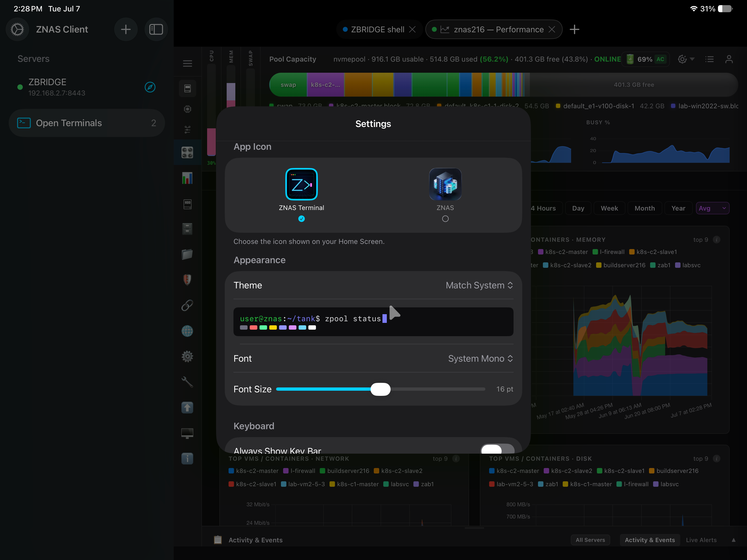747x560 pixels.
Task: Open second HDD disks icon below chart
Action: tap(187, 204)
